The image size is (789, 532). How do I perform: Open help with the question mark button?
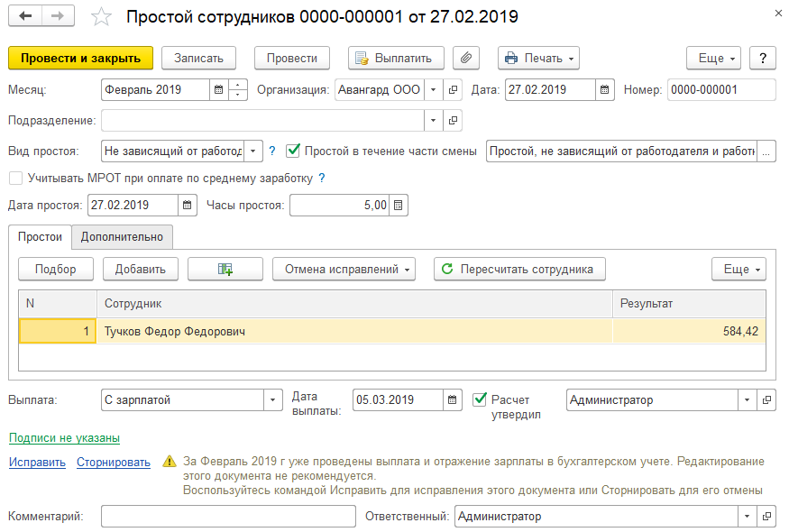pyautogui.click(x=763, y=58)
